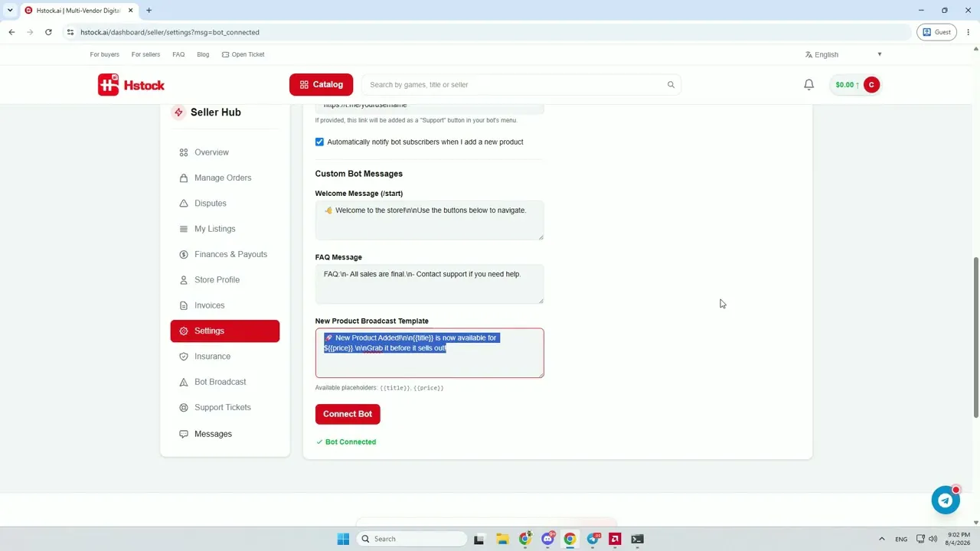This screenshot has height=551, width=980.
Task: Open the FAQ link
Action: coord(178,54)
